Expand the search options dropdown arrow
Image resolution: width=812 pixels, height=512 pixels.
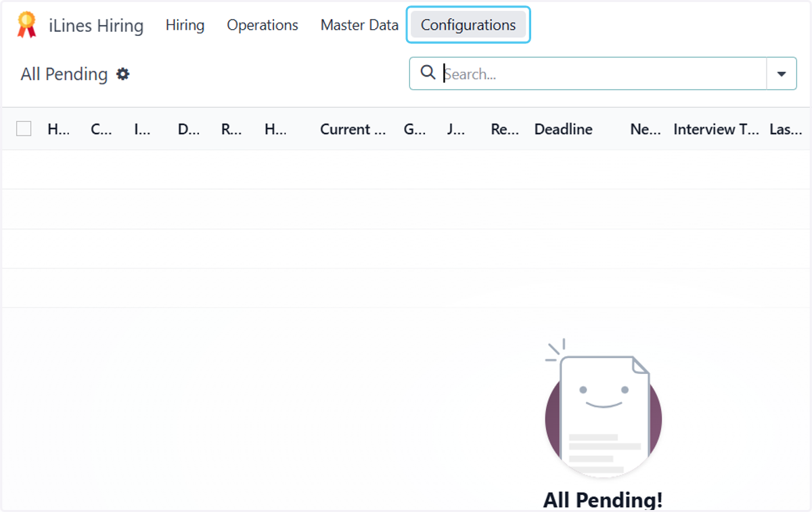(782, 74)
